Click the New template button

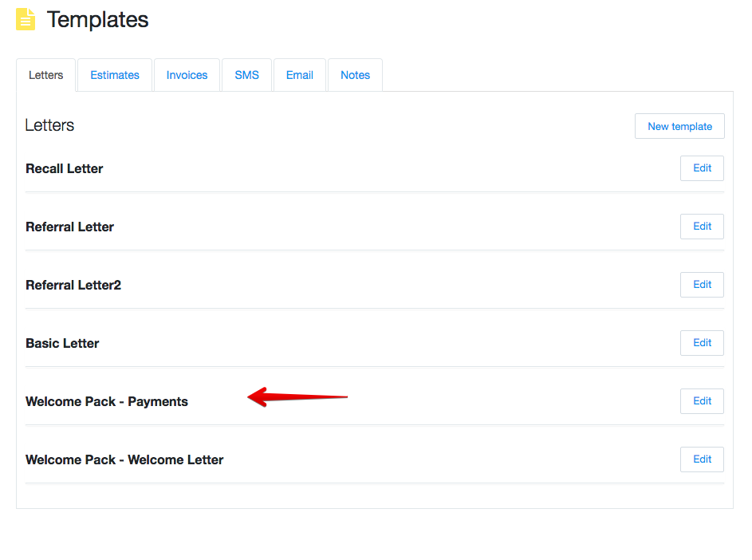679,126
